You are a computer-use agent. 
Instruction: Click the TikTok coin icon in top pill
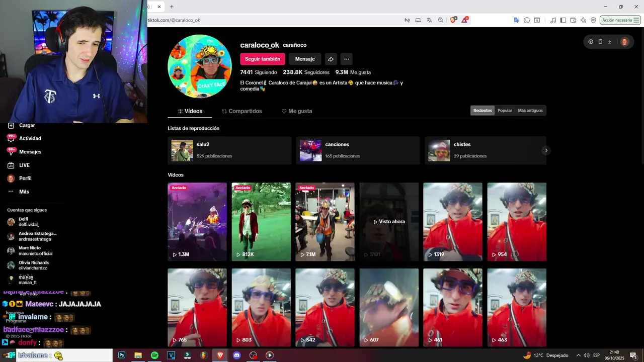tap(591, 42)
